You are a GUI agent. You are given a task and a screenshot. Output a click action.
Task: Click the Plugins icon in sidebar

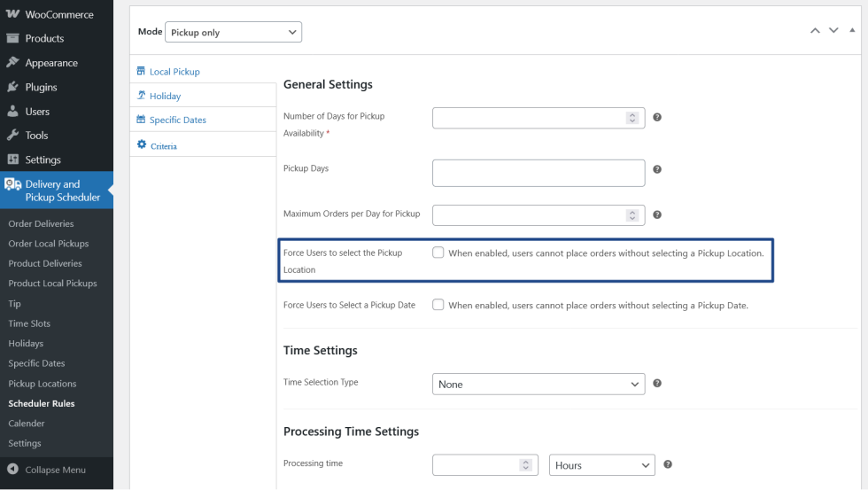point(12,87)
